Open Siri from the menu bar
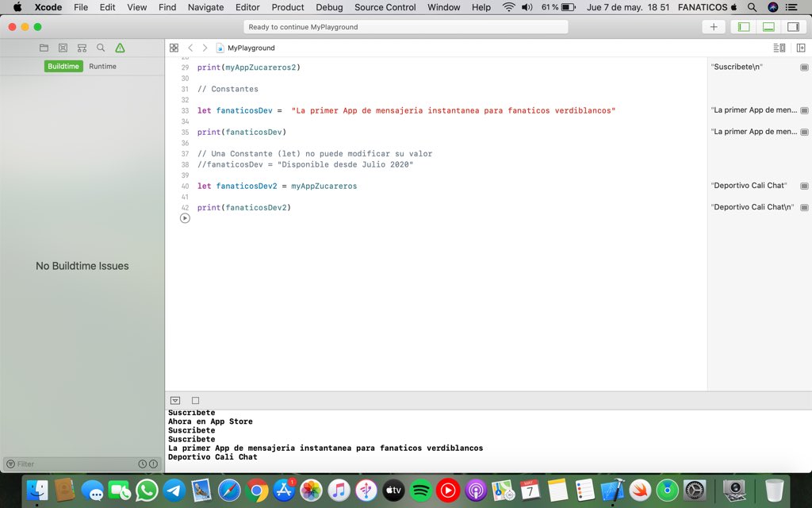 tap(772, 7)
